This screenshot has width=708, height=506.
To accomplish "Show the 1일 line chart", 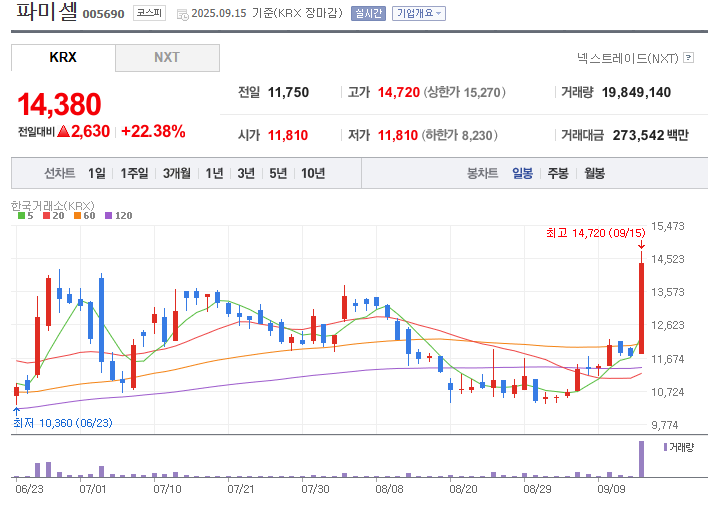I will (x=97, y=173).
